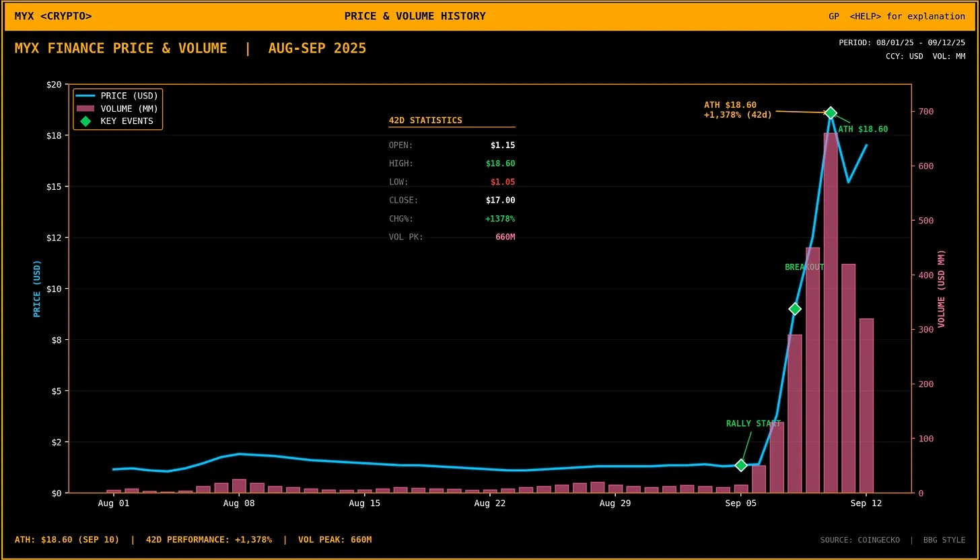Click the HIGH value $18.60 in statistics
Screen dimensions: 980x560
tap(500, 164)
